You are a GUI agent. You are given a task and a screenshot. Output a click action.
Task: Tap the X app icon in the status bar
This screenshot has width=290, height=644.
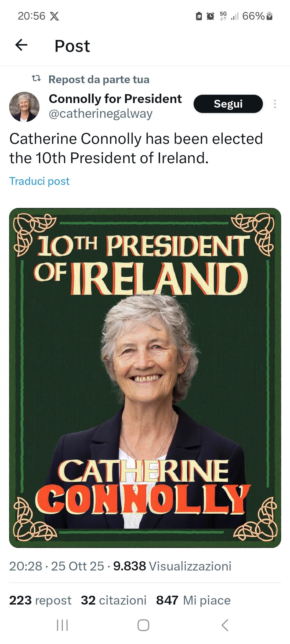(x=55, y=16)
